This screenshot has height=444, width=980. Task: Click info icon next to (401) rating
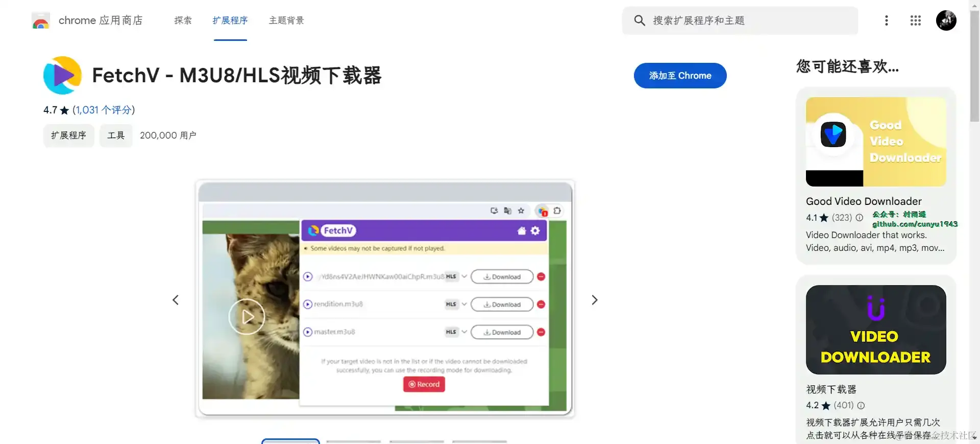tap(861, 406)
